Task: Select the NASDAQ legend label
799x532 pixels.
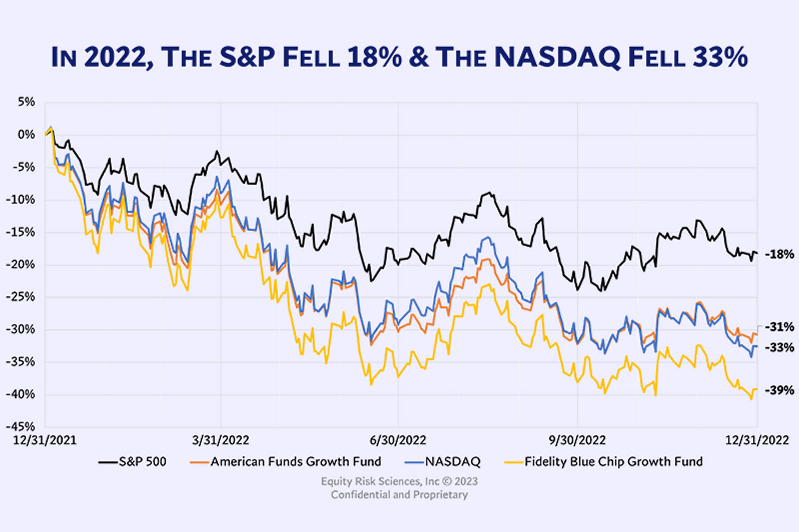Action: (452, 462)
